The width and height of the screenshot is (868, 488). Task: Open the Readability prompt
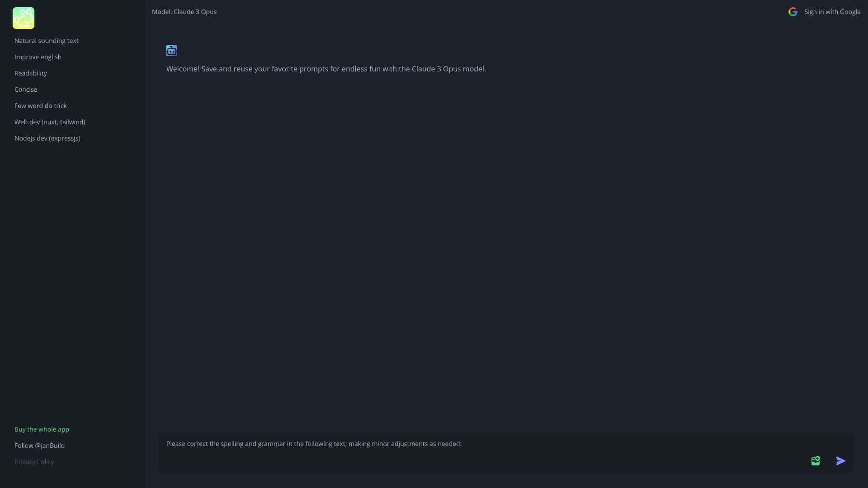31,73
